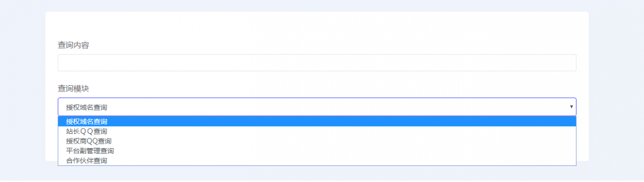Click empty white card area above 查询内容
644x182 pixels.
point(317,25)
